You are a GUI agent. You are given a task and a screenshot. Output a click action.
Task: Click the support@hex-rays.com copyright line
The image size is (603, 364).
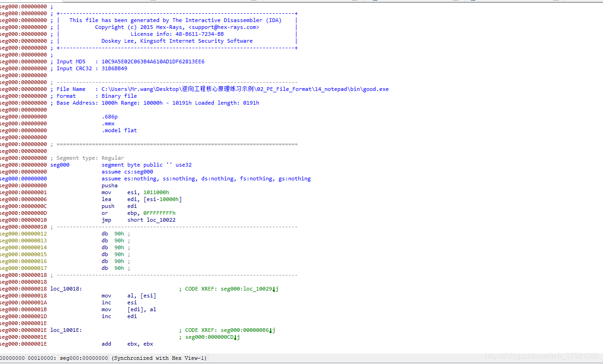pos(177,27)
